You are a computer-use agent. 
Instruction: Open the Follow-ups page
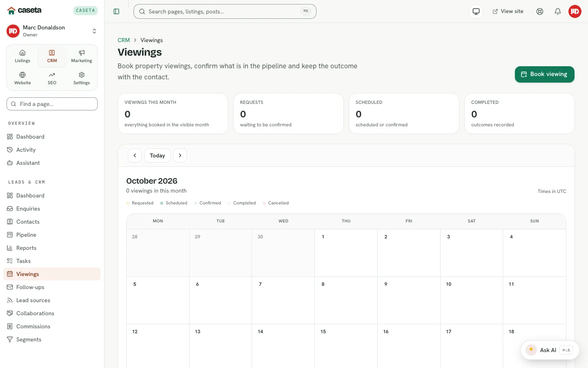click(x=52, y=287)
